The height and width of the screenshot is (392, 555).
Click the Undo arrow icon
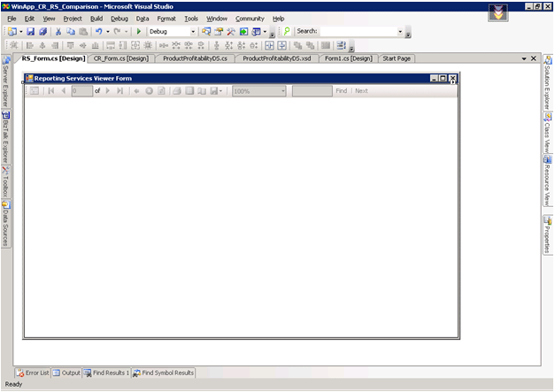(x=99, y=32)
